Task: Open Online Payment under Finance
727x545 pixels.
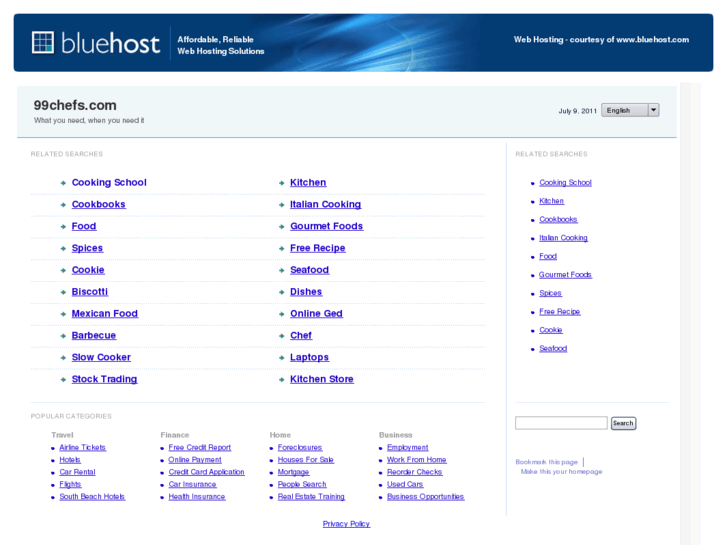Action: pos(195,460)
